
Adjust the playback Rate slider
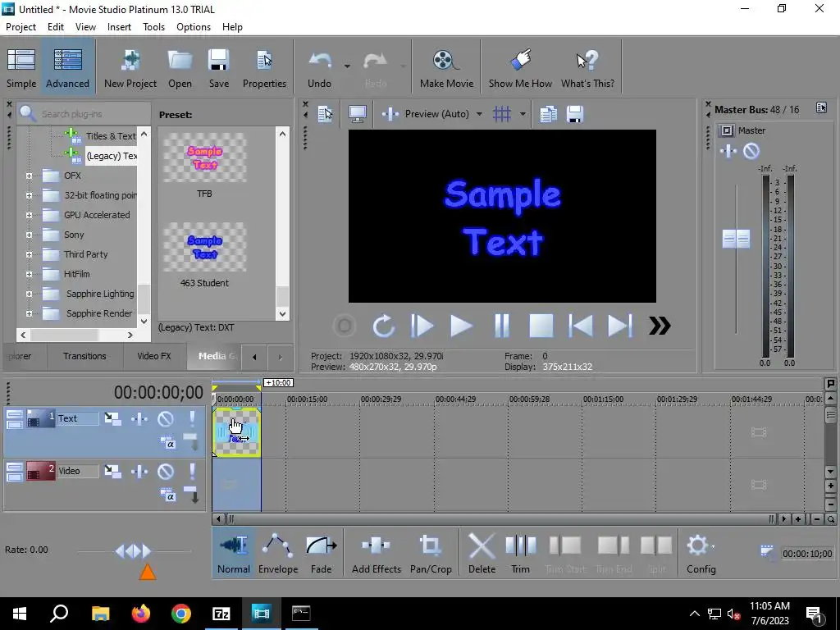point(134,550)
